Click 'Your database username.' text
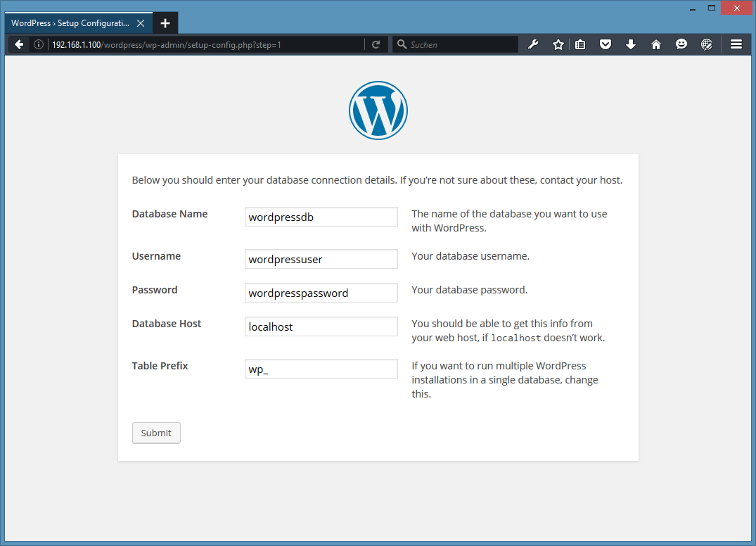 pyautogui.click(x=470, y=256)
